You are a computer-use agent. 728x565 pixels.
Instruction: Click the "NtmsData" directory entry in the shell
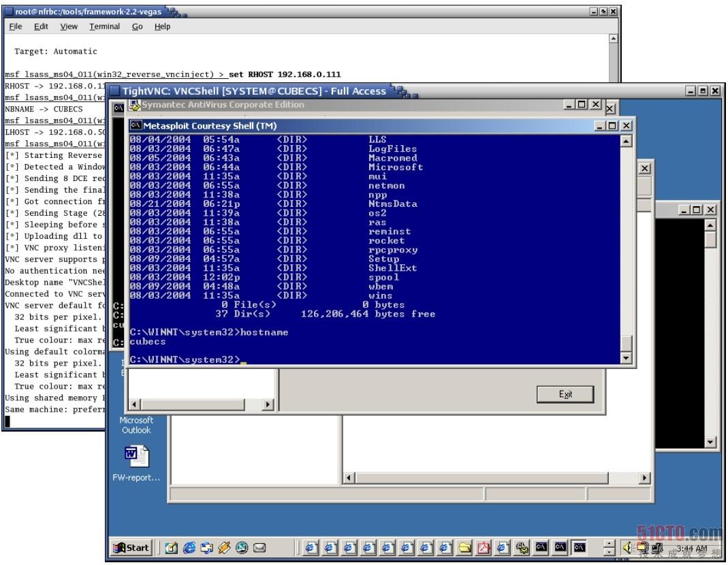392,204
